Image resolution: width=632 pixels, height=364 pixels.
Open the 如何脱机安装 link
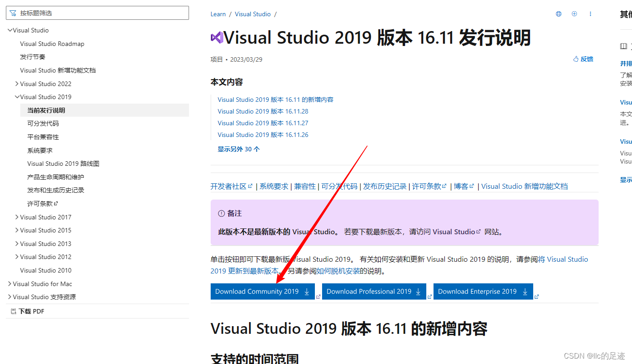(338, 271)
